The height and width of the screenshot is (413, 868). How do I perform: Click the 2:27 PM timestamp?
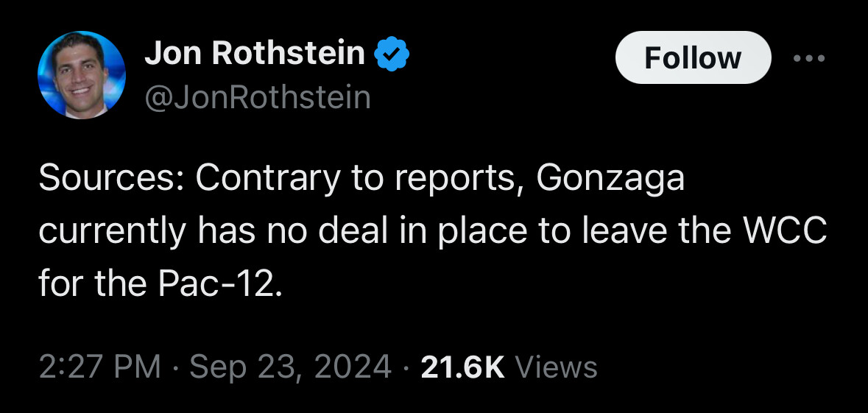click(99, 367)
